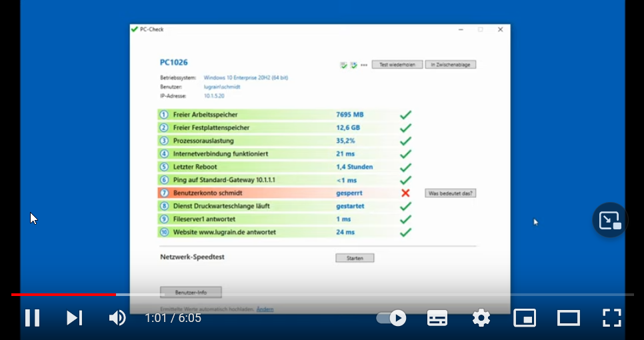Click the 'In Zwischenablage' button
Image resolution: width=644 pixels, height=340 pixels.
pos(451,65)
